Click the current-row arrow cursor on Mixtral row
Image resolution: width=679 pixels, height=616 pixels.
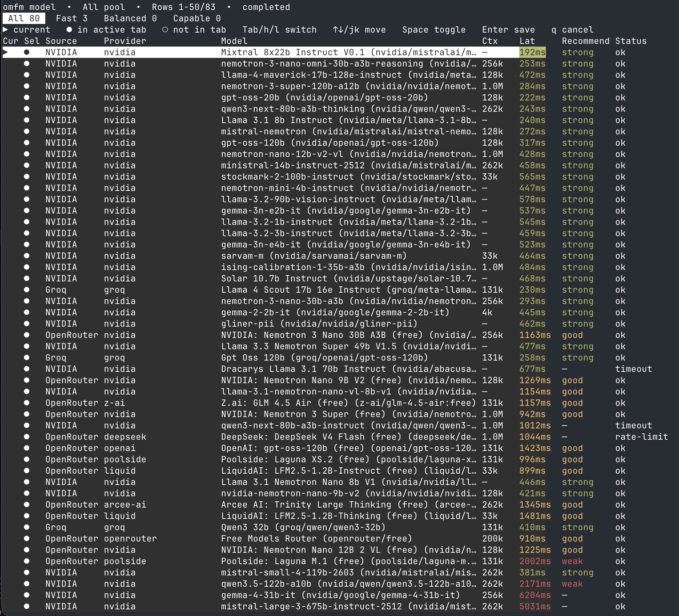pos(5,52)
